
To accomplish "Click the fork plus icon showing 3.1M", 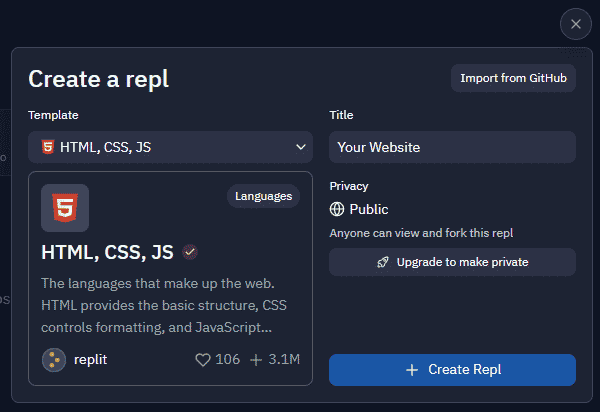I will pyautogui.click(x=256, y=360).
